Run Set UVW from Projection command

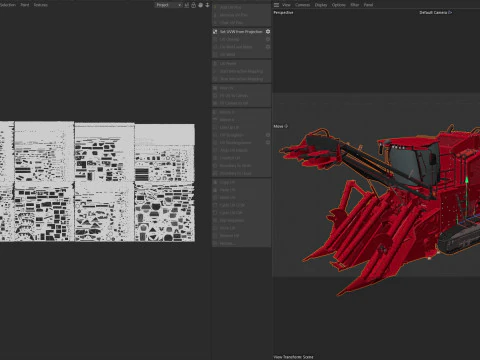click(x=241, y=32)
